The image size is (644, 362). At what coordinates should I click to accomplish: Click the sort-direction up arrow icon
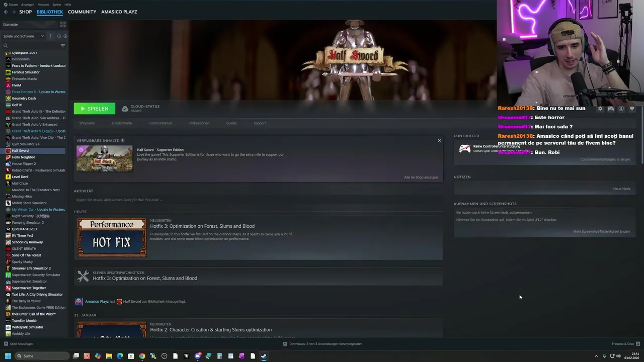click(x=50, y=36)
